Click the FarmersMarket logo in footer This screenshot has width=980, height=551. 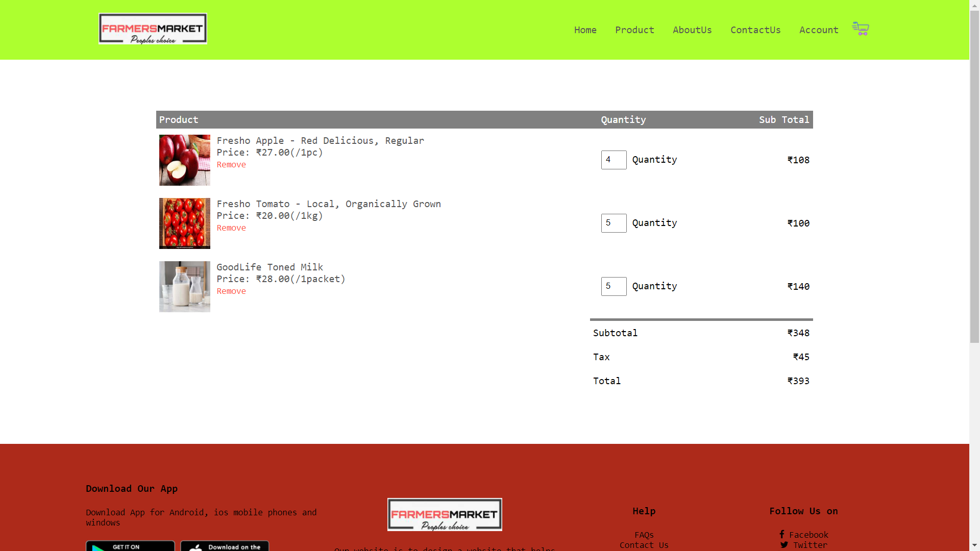tap(444, 514)
